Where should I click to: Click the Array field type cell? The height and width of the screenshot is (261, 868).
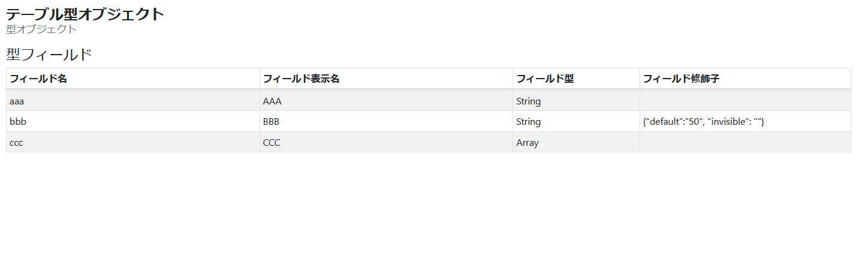click(x=528, y=143)
